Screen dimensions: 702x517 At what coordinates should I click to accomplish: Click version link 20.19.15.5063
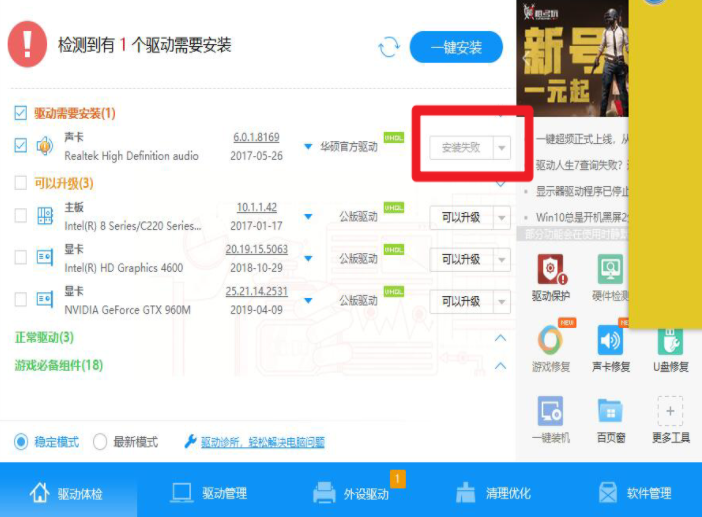tap(257, 249)
